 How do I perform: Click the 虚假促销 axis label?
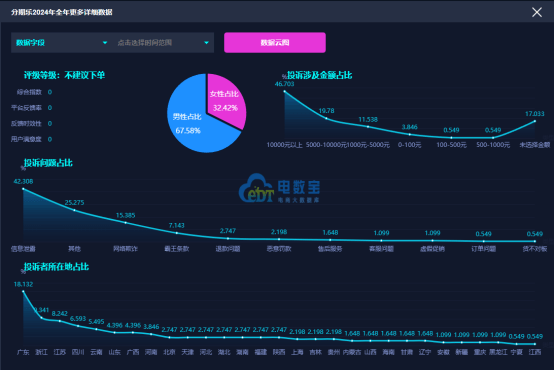(x=432, y=249)
